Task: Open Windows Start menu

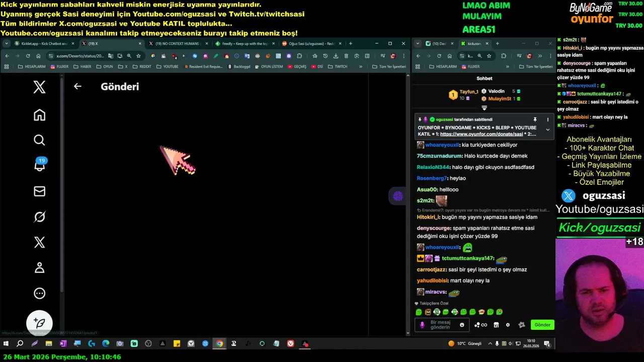Action: click(x=6, y=344)
